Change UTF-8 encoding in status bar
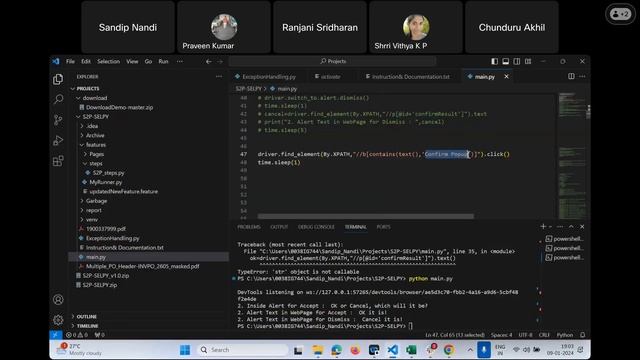The image size is (640, 360). (x=525, y=335)
